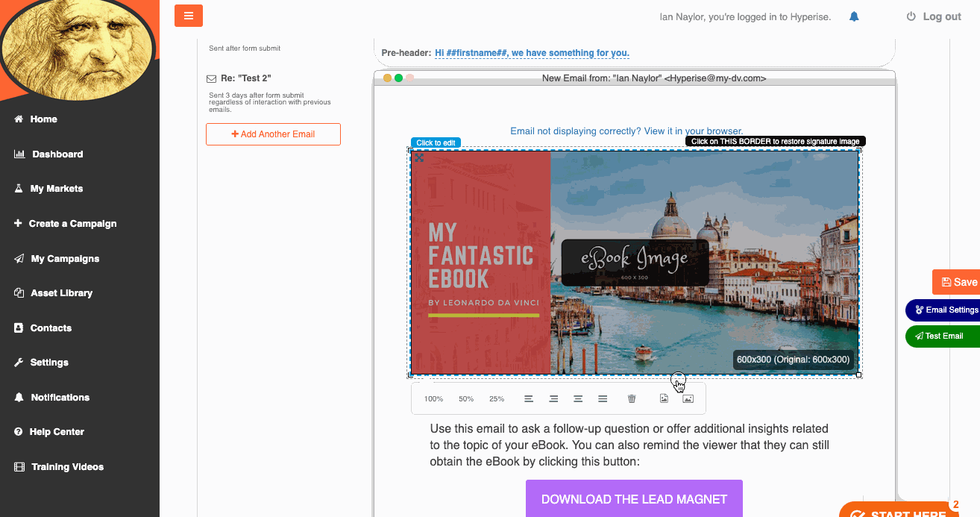Open My Campaigns from the sidebar
The height and width of the screenshot is (517, 980).
coord(65,259)
